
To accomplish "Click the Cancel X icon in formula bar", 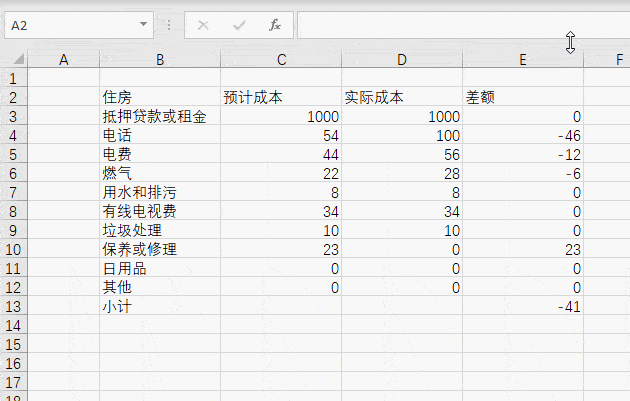I will click(x=204, y=25).
